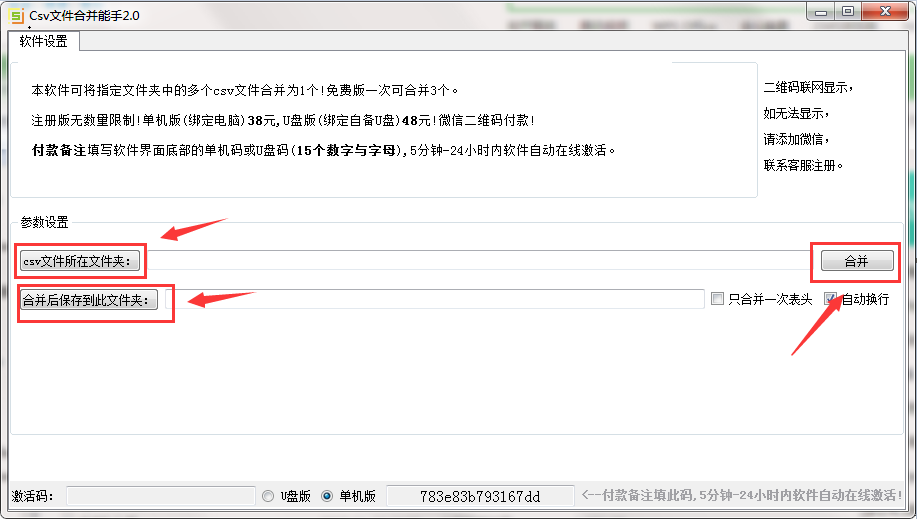Click the 二维码联网显示 notice text

tap(808, 88)
